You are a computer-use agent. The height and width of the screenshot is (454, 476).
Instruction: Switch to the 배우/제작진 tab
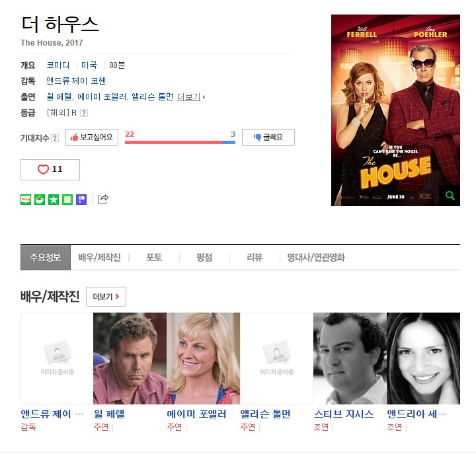tap(100, 257)
